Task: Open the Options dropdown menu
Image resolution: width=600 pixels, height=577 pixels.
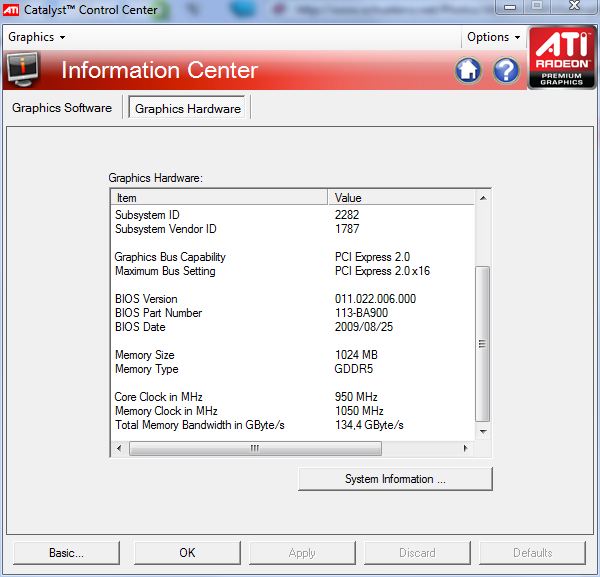Action: (x=494, y=37)
